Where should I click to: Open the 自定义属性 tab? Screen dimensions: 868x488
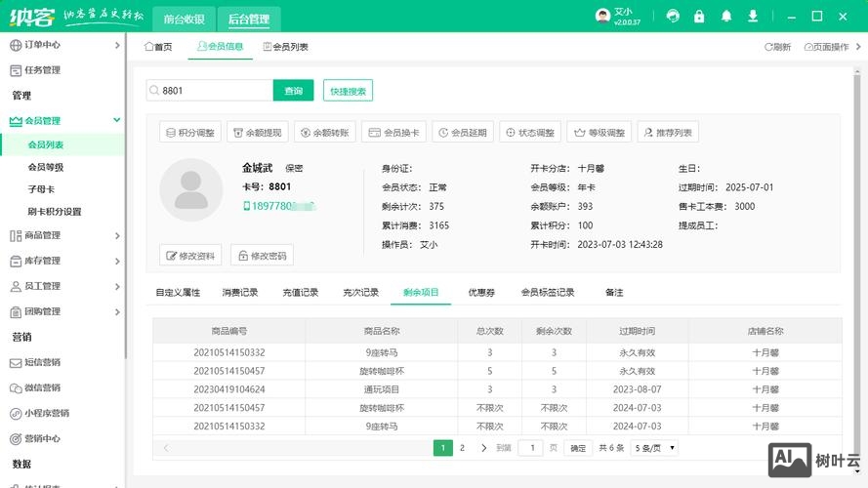pyautogui.click(x=178, y=292)
